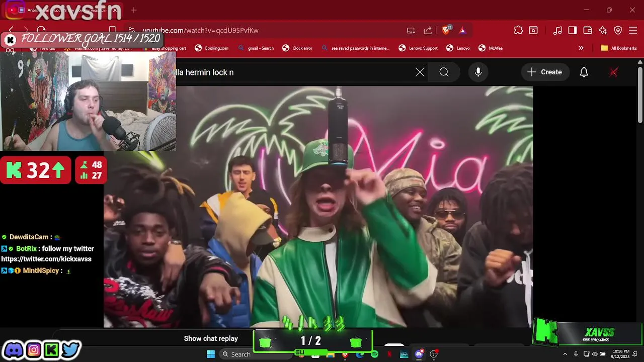The height and width of the screenshot is (362, 644).
Task: Open the Lenovo Support bookmark
Action: [418, 48]
